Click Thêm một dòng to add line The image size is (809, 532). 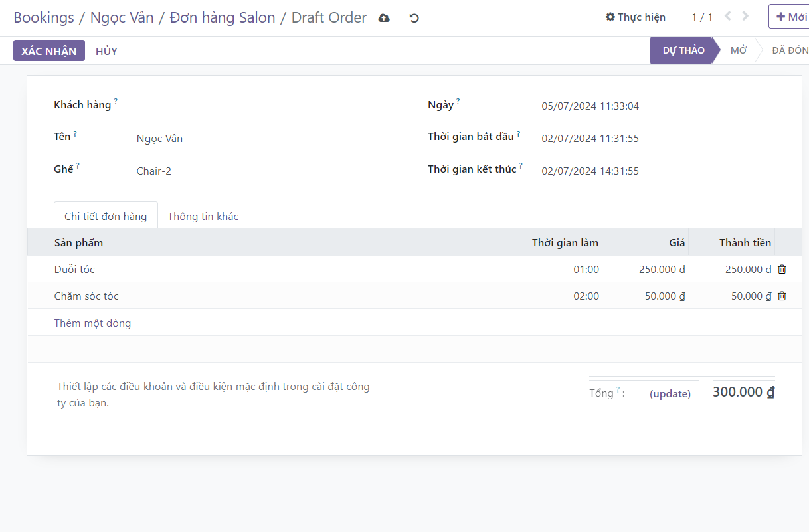[x=92, y=323]
